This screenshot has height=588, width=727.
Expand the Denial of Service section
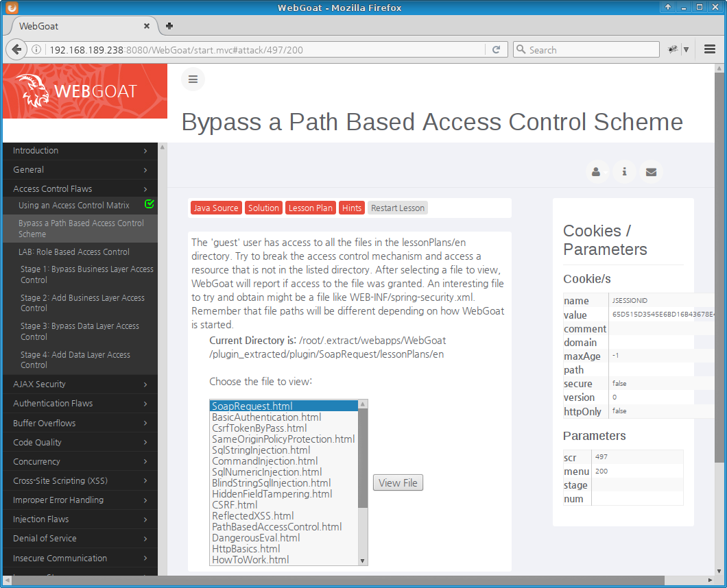80,539
